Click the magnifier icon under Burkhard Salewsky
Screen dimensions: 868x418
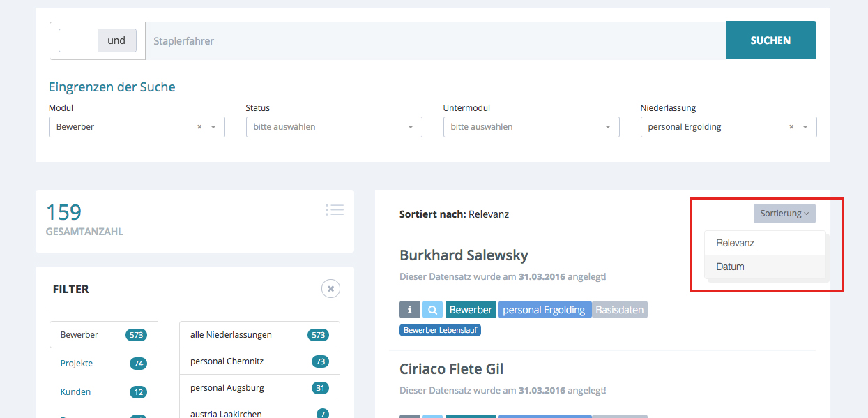432,310
